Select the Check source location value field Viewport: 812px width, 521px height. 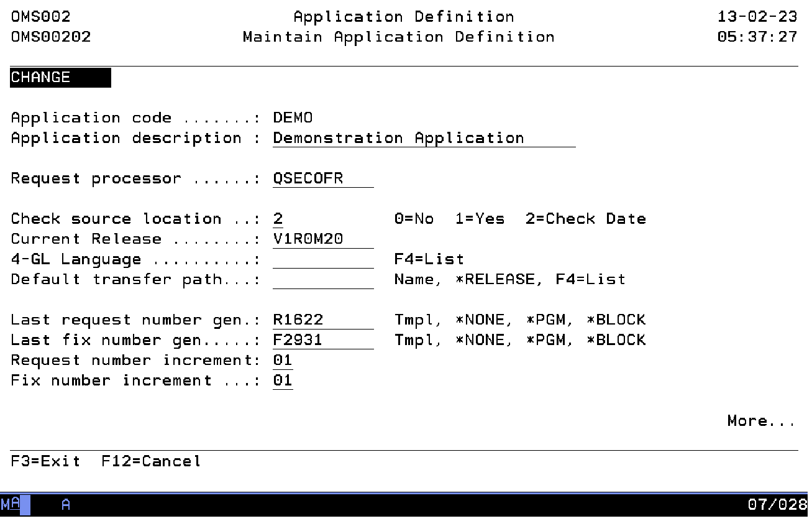pos(278,219)
